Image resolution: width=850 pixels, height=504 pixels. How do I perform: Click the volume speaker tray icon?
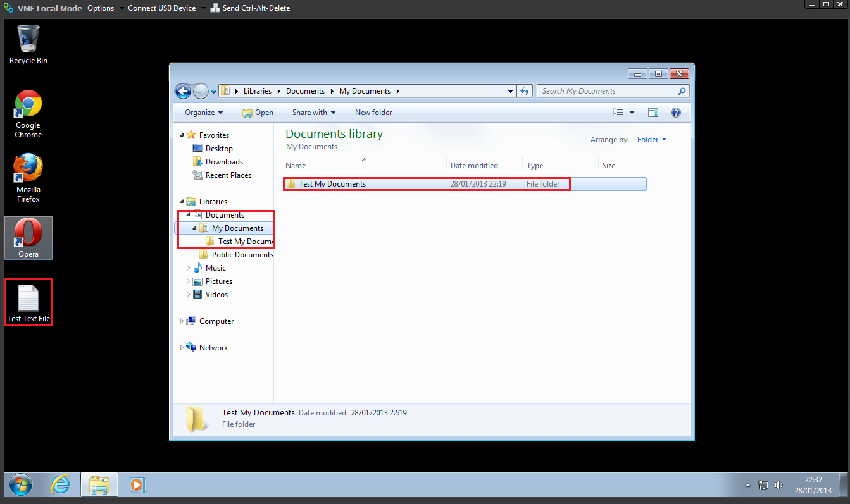[x=778, y=486]
